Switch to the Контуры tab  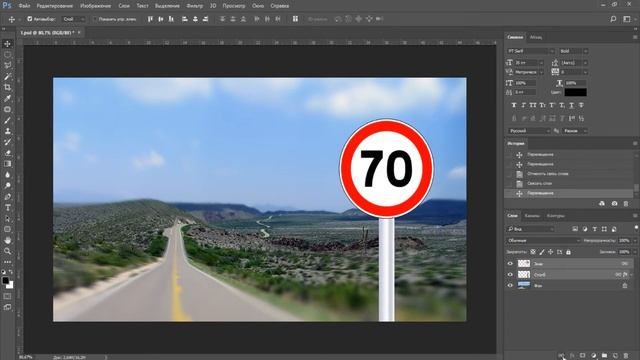555,216
